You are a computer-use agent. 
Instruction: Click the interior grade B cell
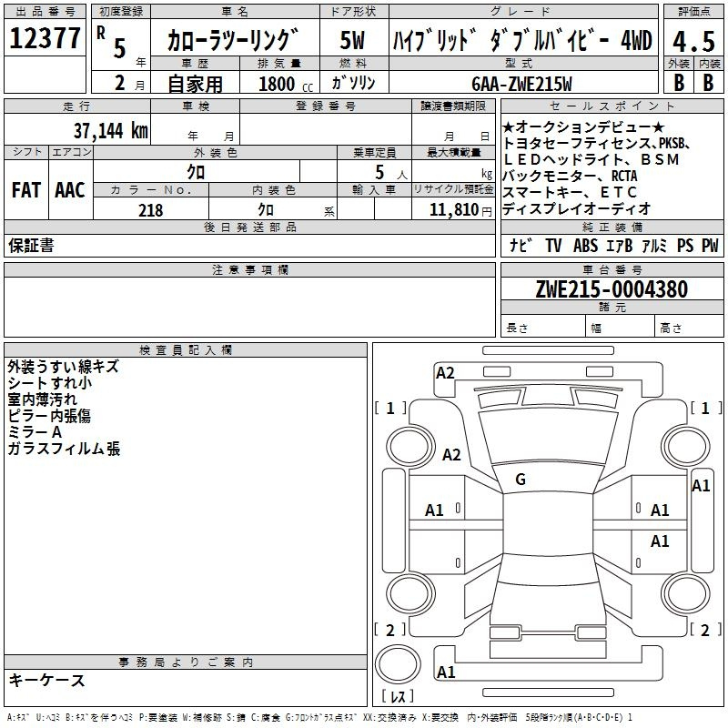pyautogui.click(x=709, y=81)
